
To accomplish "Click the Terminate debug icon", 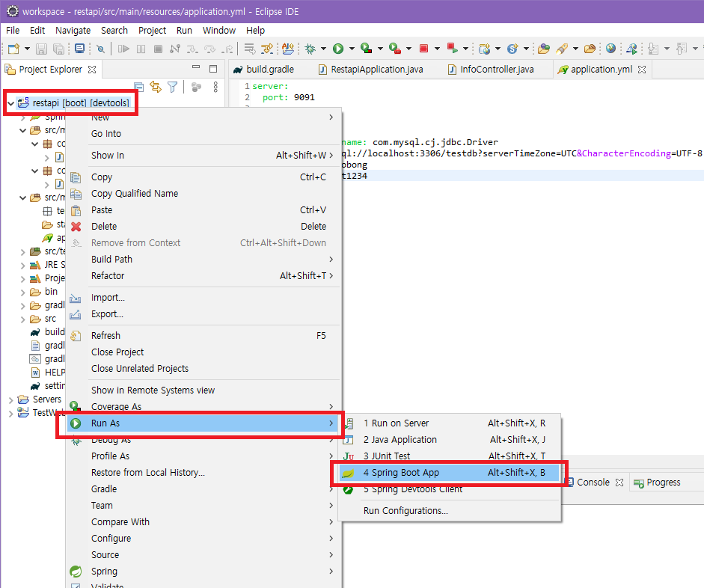I will [158, 49].
